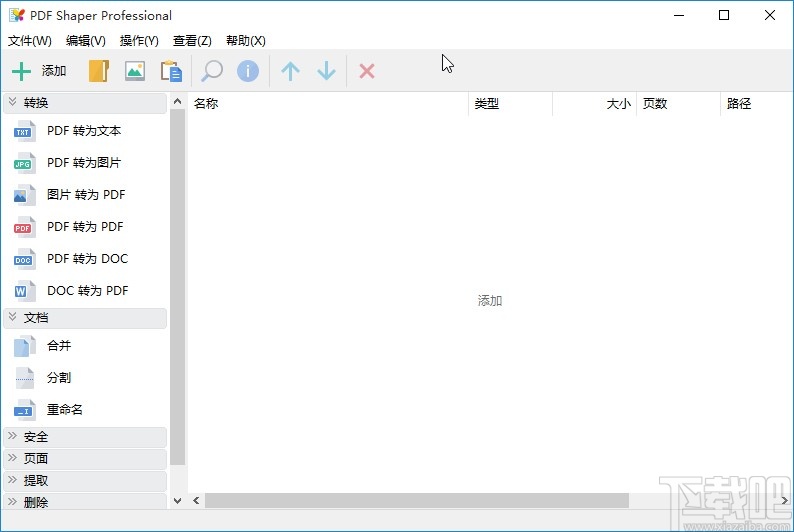This screenshot has height=532, width=794.
Task: Click the red X Remove icon
Action: [x=367, y=71]
